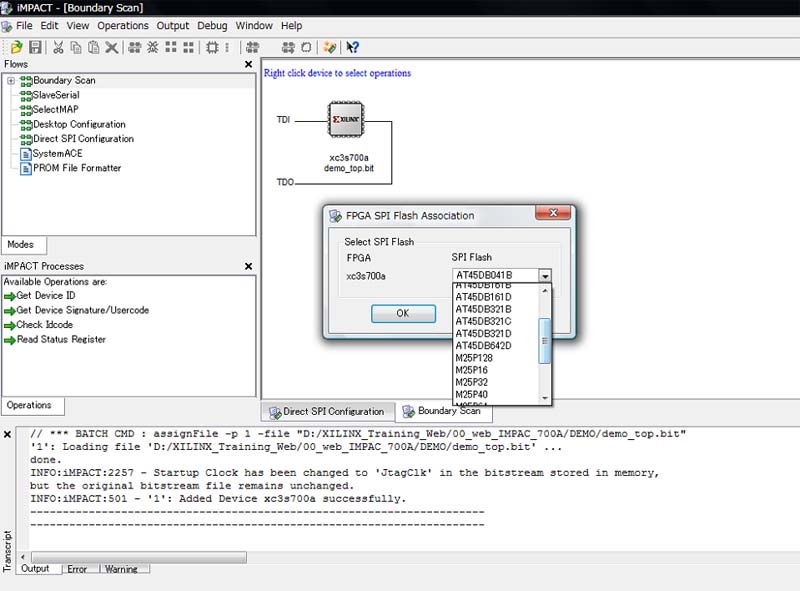Click the green arrow beside Check Idcode
This screenshot has width=800, height=591.
(10, 325)
